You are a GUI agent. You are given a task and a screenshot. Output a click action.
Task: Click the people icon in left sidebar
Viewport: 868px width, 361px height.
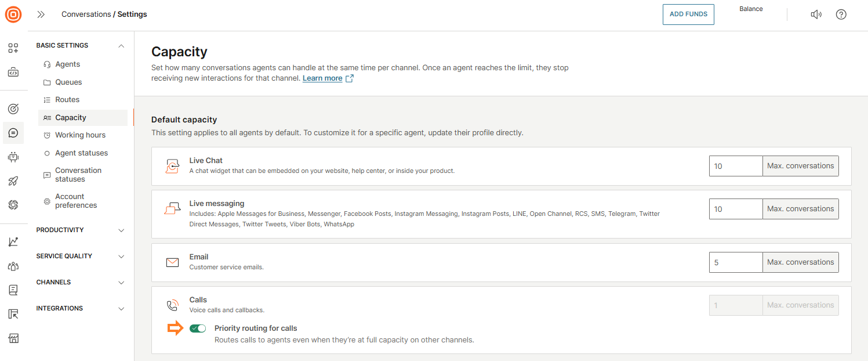(x=13, y=266)
